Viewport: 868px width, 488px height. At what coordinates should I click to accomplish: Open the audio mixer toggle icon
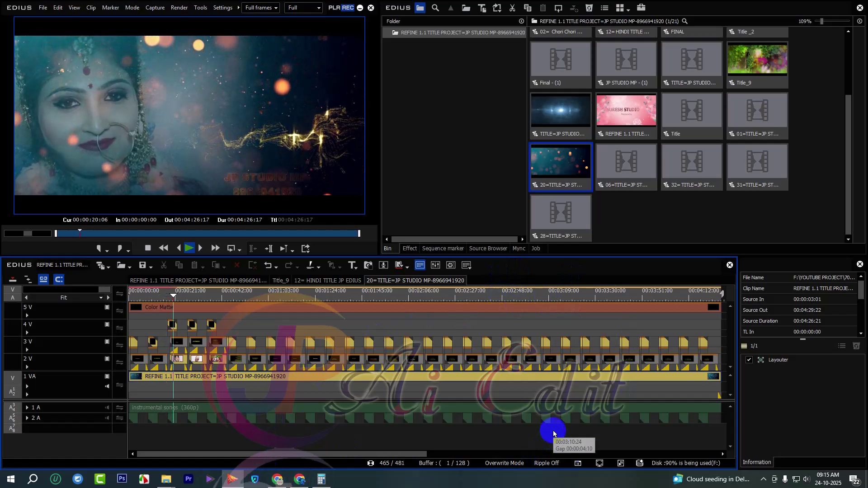[435, 266]
